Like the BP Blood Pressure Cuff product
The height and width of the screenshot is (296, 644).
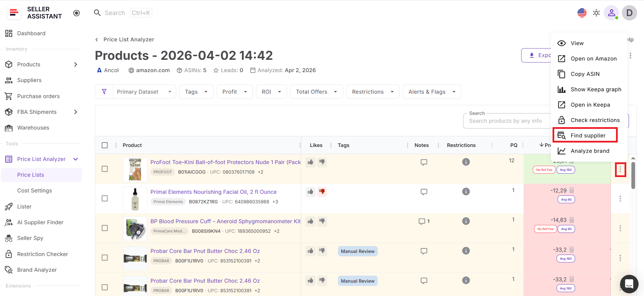(310, 221)
